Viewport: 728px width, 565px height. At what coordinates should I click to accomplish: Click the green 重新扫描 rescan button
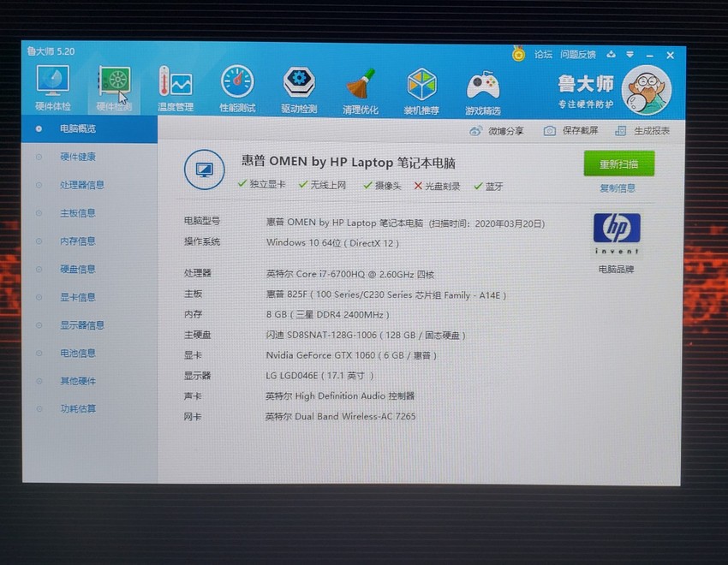click(619, 164)
